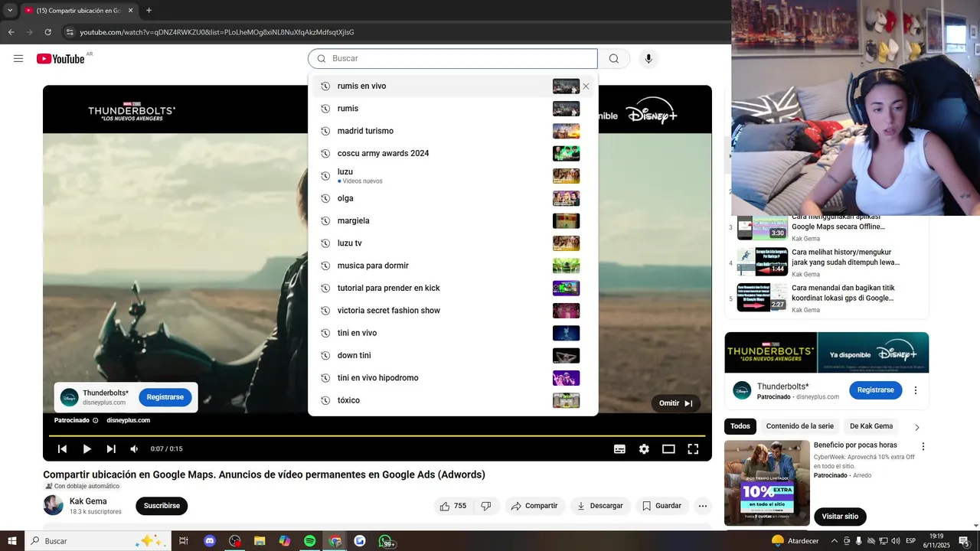Viewport: 980px width, 551px height.
Task: View site information in the address bar
Action: [70, 32]
